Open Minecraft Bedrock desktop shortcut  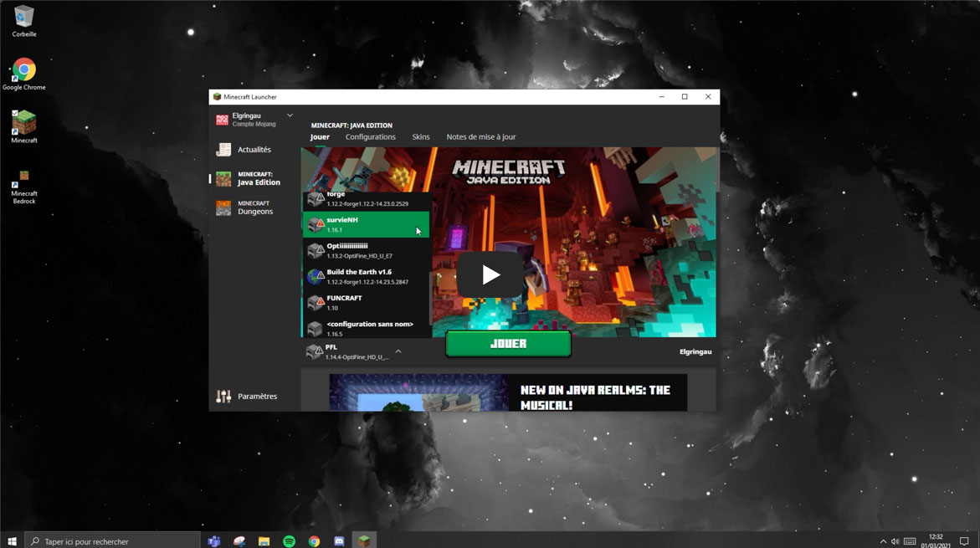(x=23, y=187)
